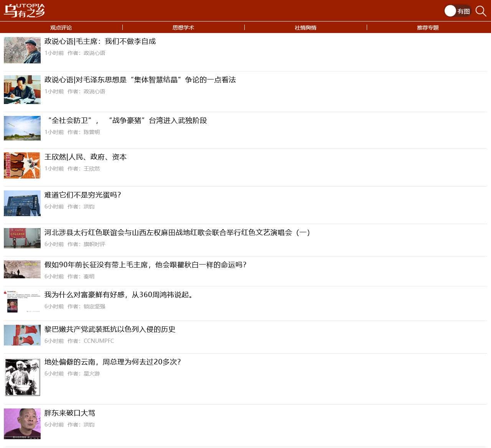Open article 地处偏僻的云南，周总理为何去过20多次？
Image resolution: width=491 pixels, height=448 pixels.
(113, 362)
